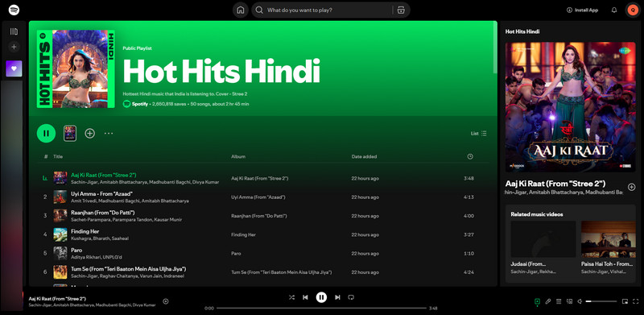Add Aaj Ki Raat in right panel to Liked Songs
Viewport: 644px width, 315px height.
click(632, 187)
